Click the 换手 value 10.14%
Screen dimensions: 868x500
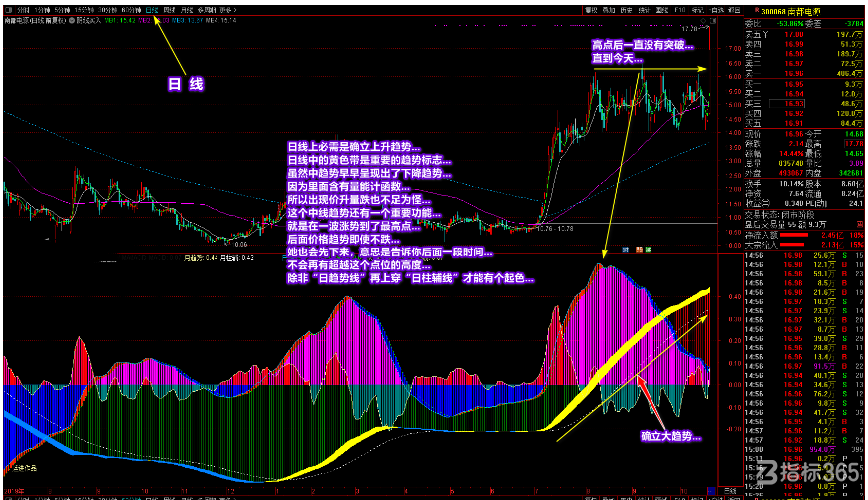[791, 184]
